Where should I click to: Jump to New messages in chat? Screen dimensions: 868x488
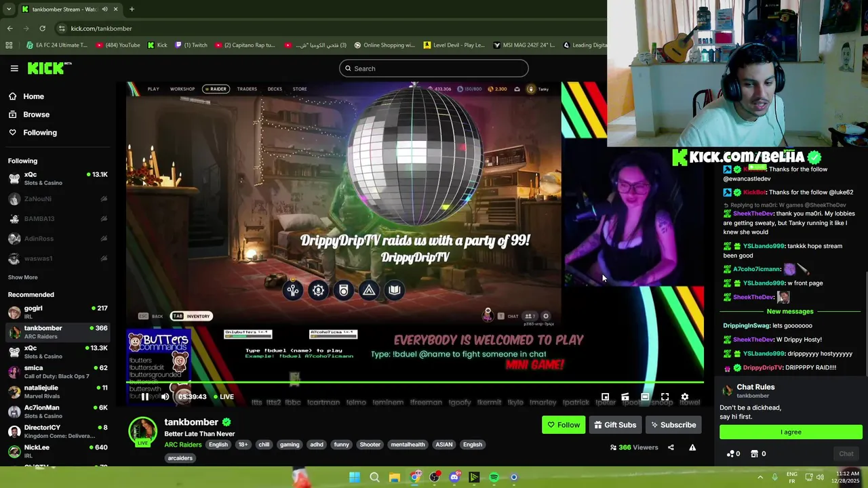pyautogui.click(x=789, y=312)
